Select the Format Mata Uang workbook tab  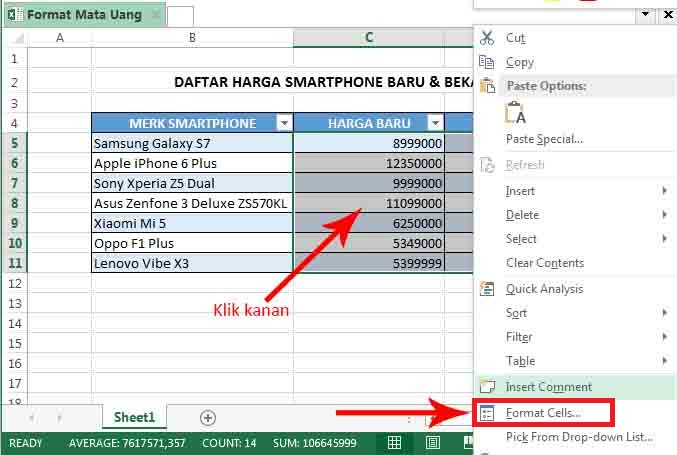click(x=84, y=15)
